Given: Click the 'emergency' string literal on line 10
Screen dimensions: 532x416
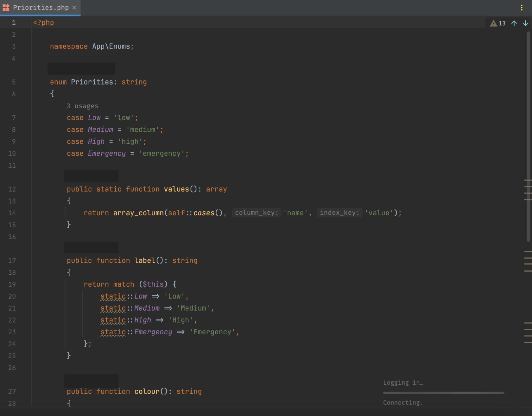Looking at the screenshot, I should pos(161,154).
